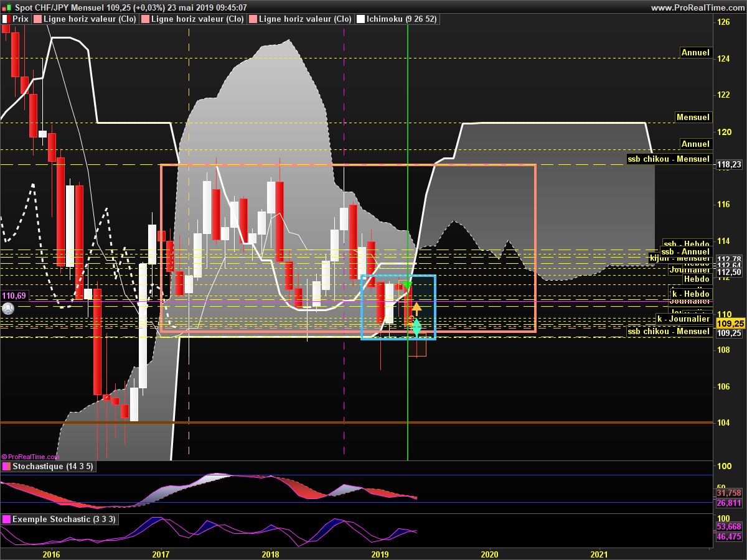Click the ©ProRealTime.com watermark link
Image resolution: width=747 pixels, height=560 pixels.
click(x=31, y=456)
